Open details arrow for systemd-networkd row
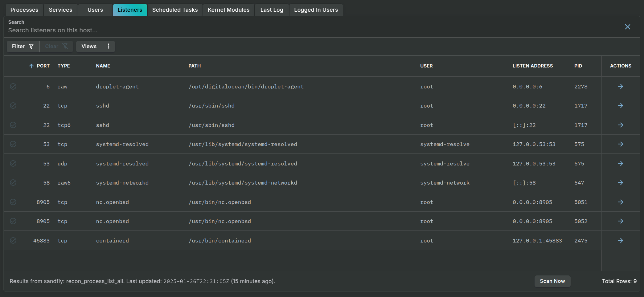The height and width of the screenshot is (297, 644). (x=621, y=183)
